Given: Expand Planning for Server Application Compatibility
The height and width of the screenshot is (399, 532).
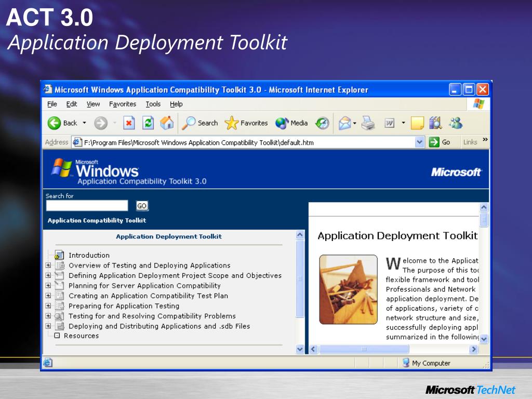Looking at the screenshot, I should point(48,286).
